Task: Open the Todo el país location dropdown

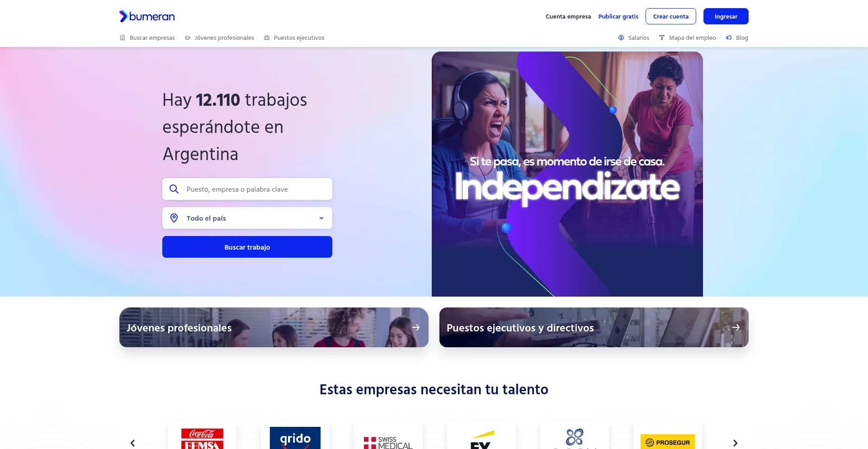Action: click(247, 218)
